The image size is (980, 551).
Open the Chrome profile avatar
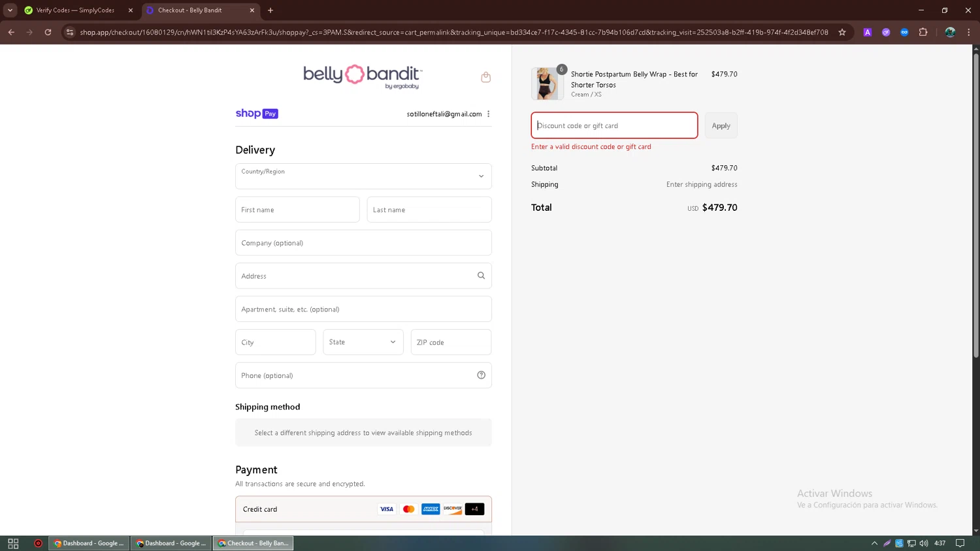(950, 32)
